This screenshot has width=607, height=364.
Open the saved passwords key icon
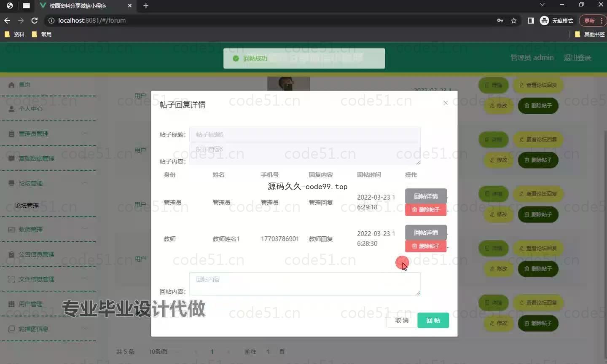500,20
